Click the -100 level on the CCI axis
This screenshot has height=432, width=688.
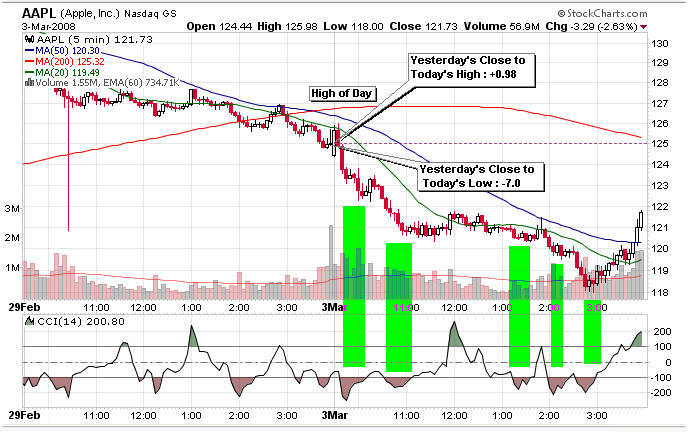(660, 377)
